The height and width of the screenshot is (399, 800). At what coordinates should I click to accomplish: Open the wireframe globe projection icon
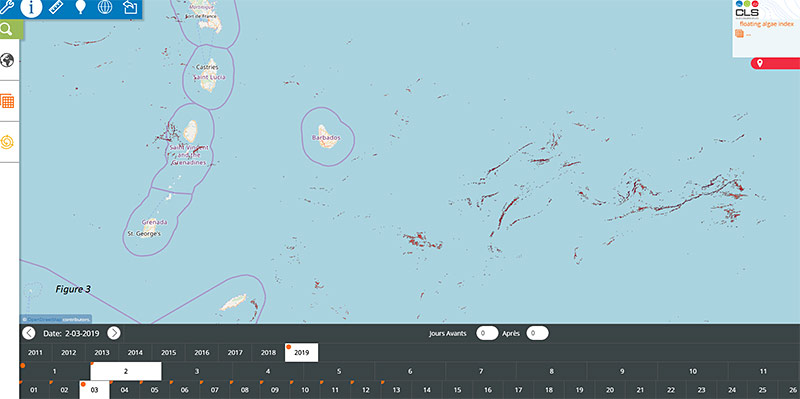click(x=105, y=7)
